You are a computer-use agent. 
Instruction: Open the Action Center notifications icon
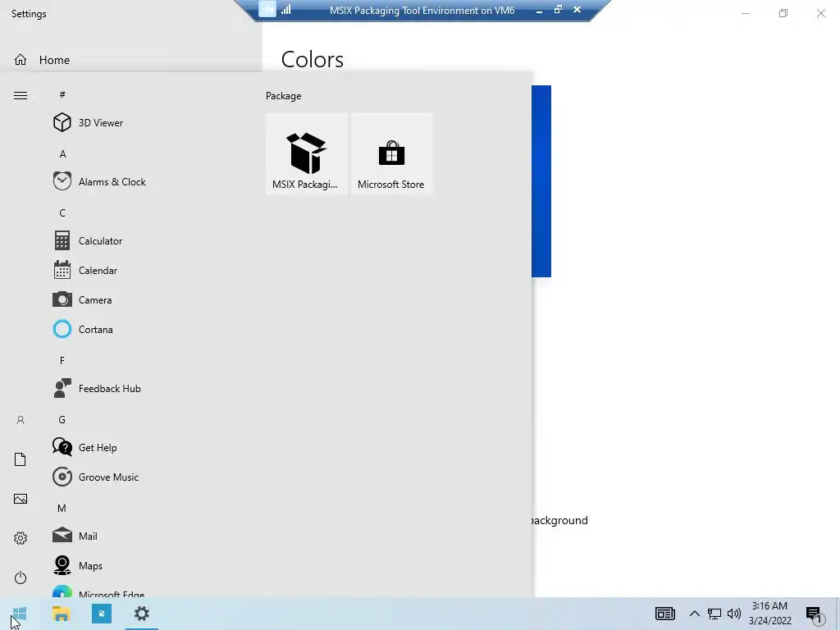814,614
